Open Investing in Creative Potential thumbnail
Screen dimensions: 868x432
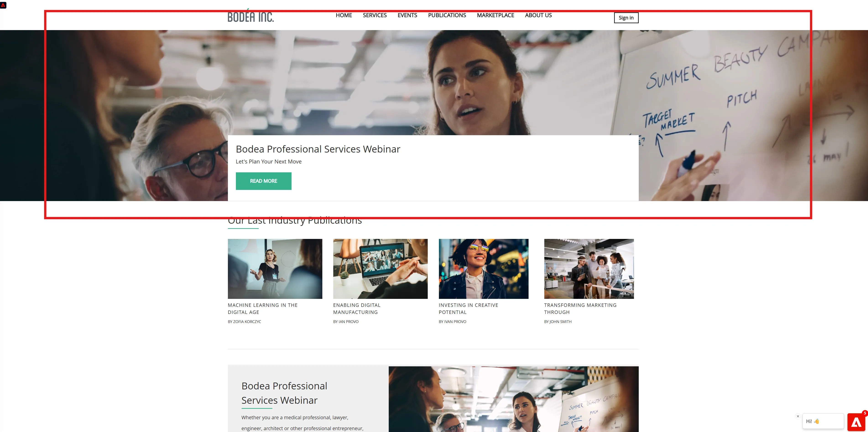[x=484, y=269]
